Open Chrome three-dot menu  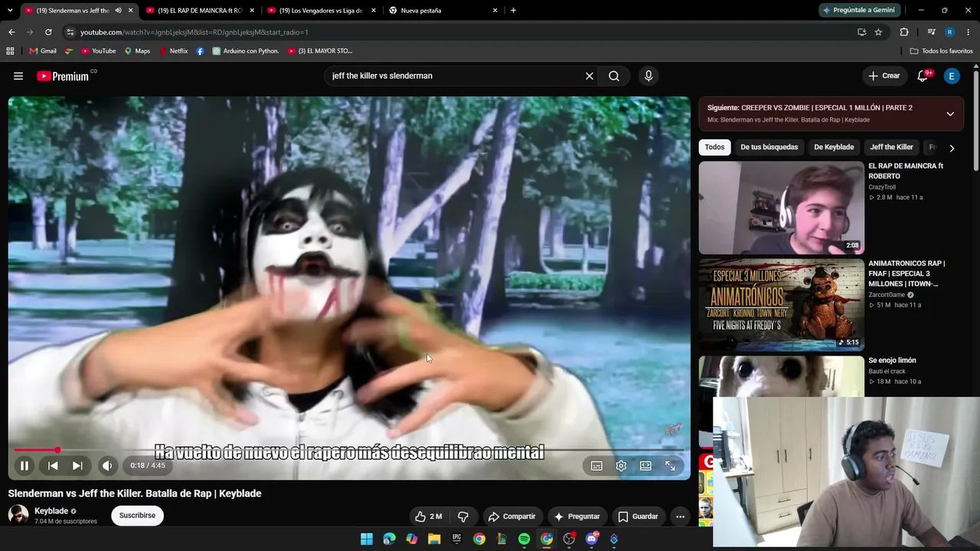tap(969, 32)
